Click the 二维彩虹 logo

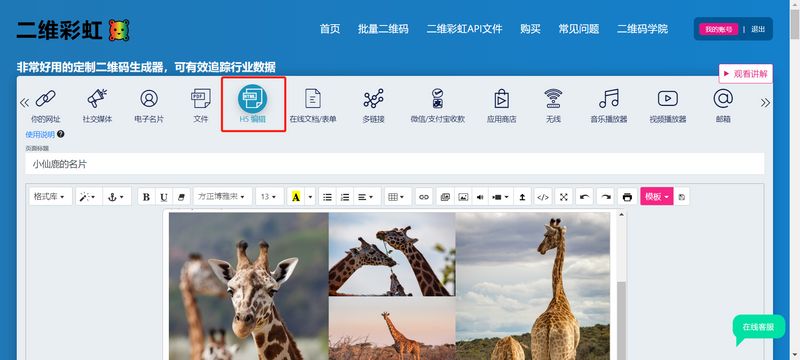tap(72, 30)
